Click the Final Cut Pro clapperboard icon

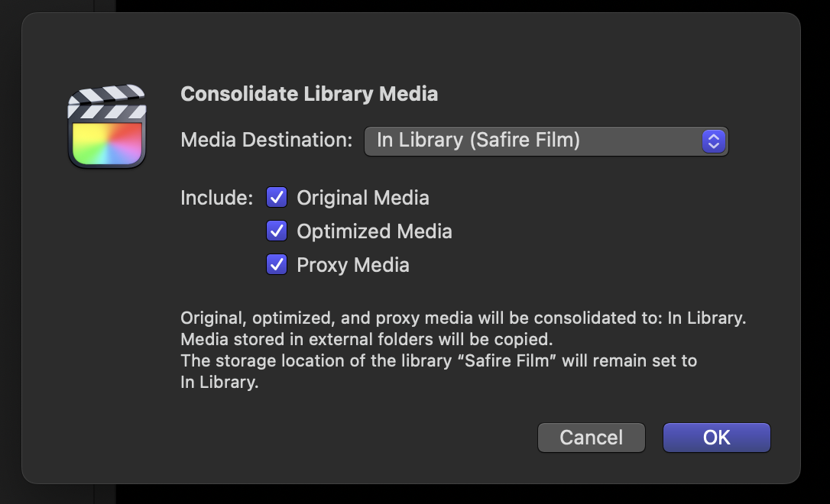106,127
